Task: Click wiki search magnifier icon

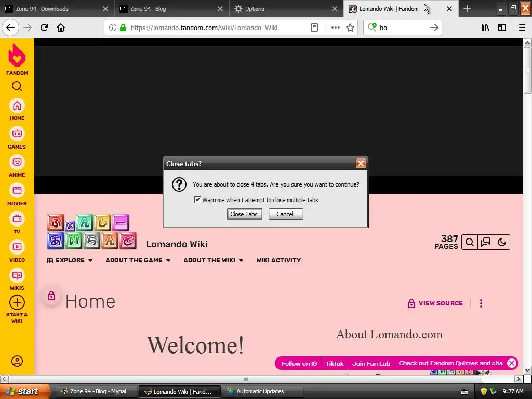Action: [470, 242]
